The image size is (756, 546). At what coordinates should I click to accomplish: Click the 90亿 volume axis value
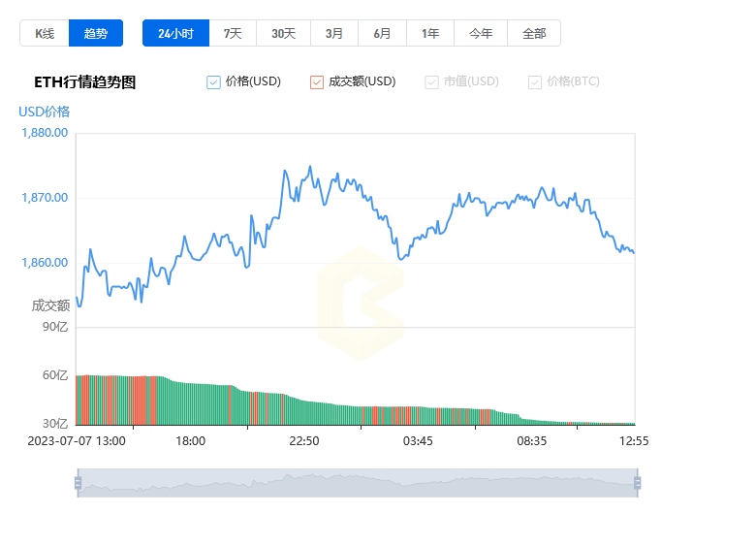point(55,327)
